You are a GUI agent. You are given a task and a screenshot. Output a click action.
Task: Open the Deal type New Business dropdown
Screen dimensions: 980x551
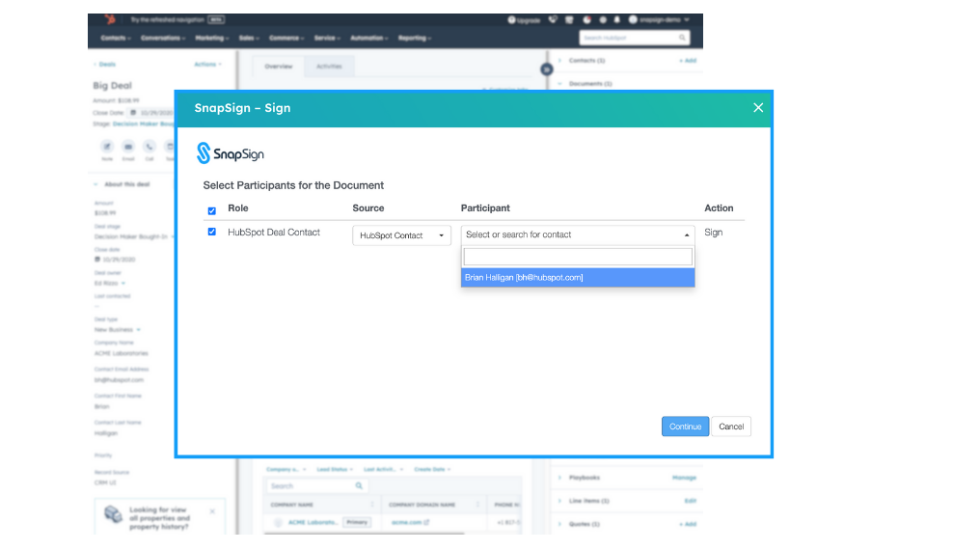pos(117,330)
